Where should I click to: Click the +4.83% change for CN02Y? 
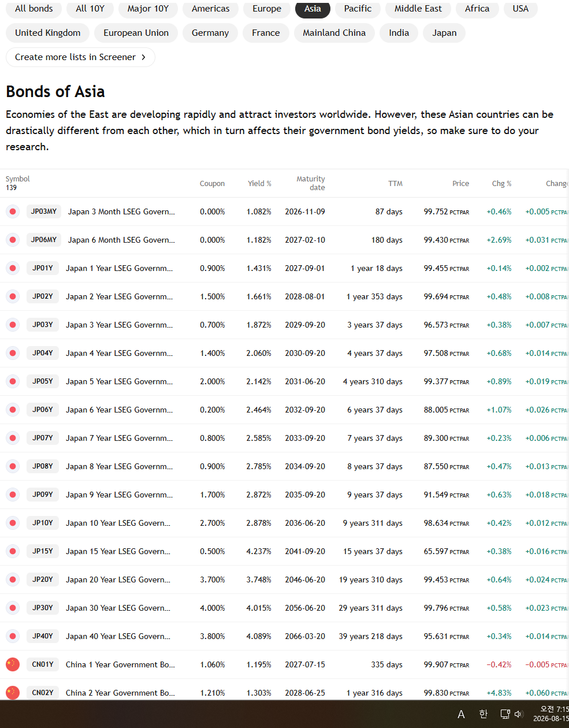(x=499, y=693)
